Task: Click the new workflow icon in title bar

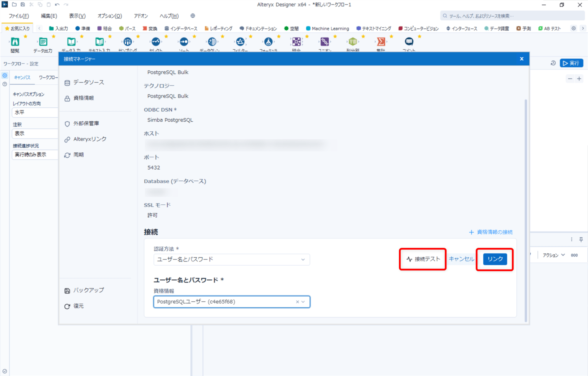Action: point(14,4)
